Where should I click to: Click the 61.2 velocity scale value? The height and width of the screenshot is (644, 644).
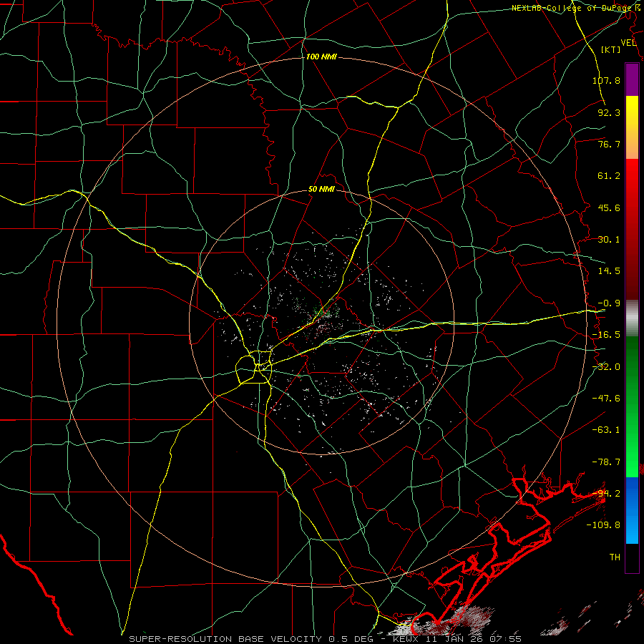point(609,176)
